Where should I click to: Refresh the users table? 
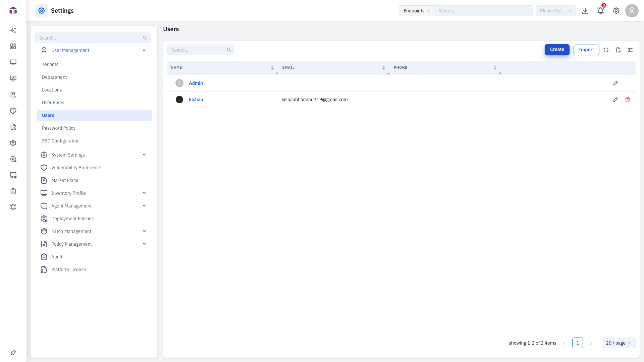[606, 50]
